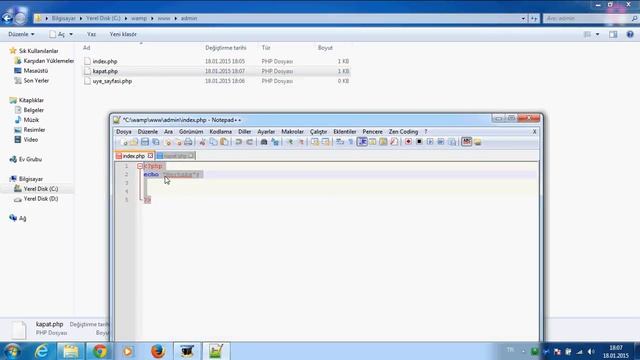Save the current file via toolbar icon

pyautogui.click(x=145, y=142)
